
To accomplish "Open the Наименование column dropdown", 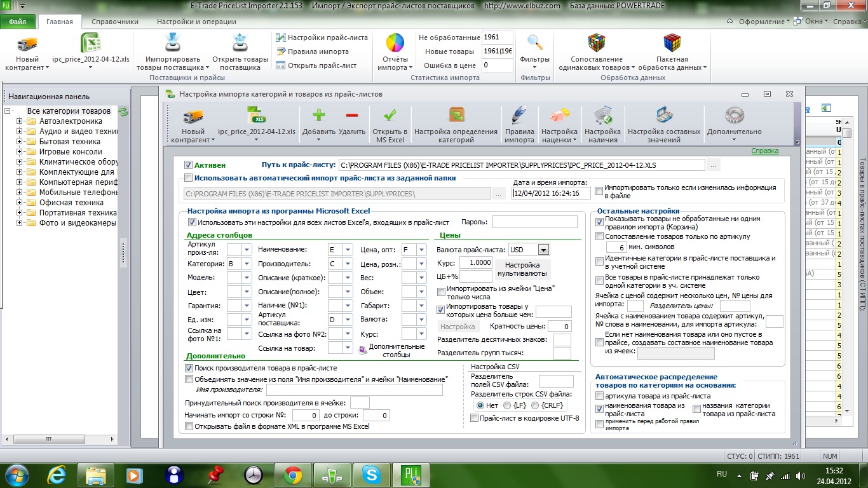I will tap(348, 250).
